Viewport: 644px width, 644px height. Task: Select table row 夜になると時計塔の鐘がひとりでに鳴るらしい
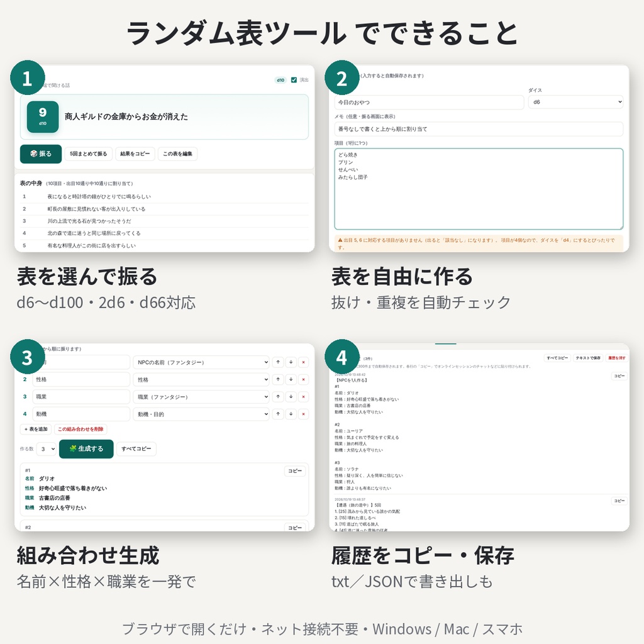(164, 197)
